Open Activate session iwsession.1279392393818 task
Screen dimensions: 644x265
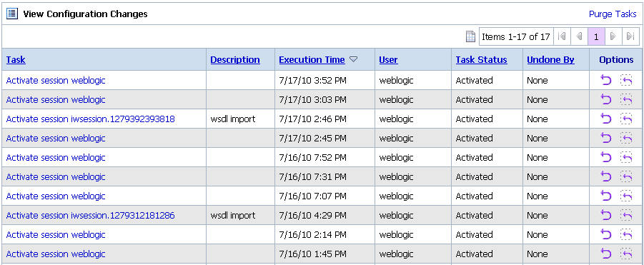click(90, 119)
